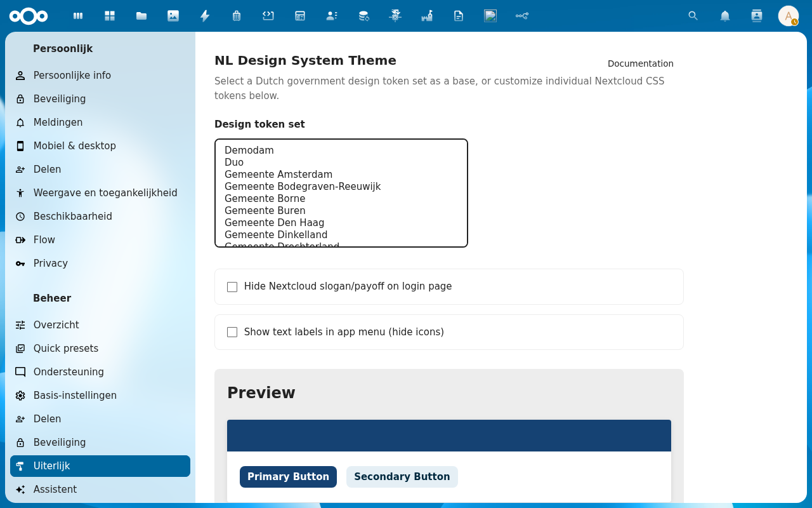The height and width of the screenshot is (508, 812).
Task: Select Gemeente Borne token set
Action: 341,199
